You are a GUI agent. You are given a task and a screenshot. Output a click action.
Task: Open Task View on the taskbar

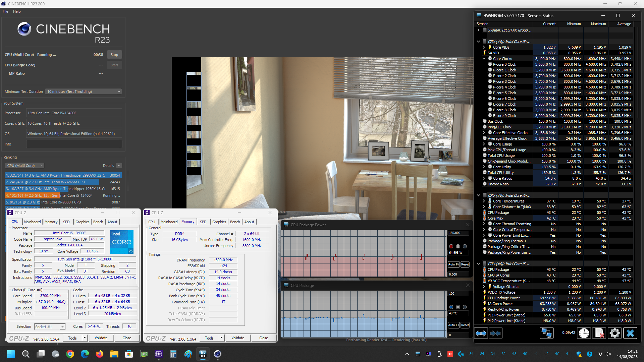[x=41, y=354]
